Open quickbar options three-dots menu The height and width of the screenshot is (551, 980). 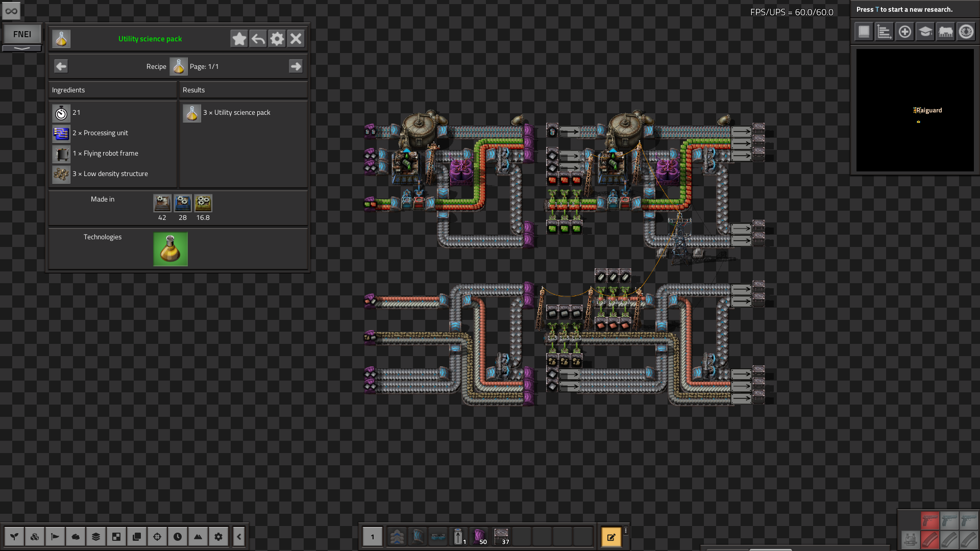pyautogui.click(x=626, y=531)
